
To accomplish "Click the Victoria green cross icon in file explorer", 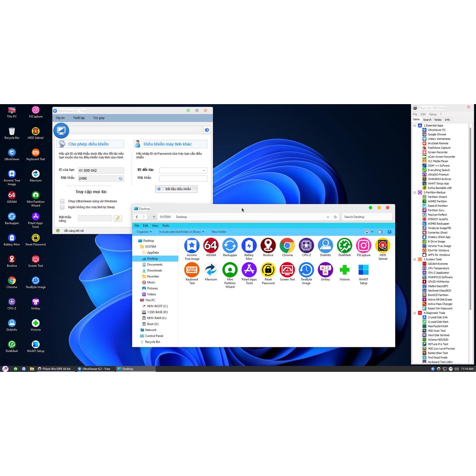I will [x=344, y=270].
